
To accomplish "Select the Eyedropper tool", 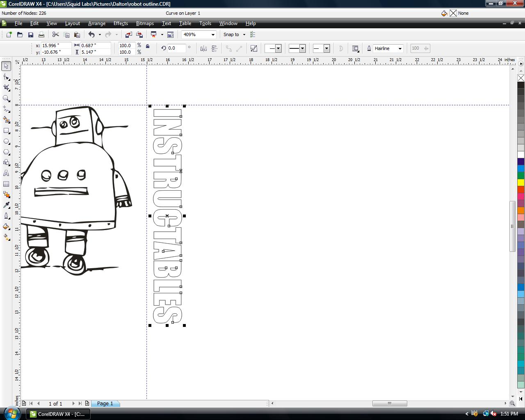I will click(x=6, y=205).
